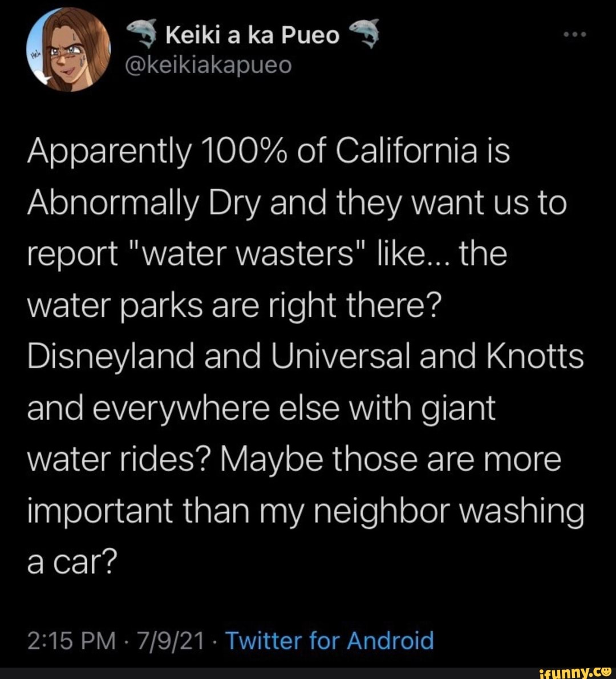The height and width of the screenshot is (679, 616).
Task: Click the shark emoji after the display name
Action: [364, 35]
